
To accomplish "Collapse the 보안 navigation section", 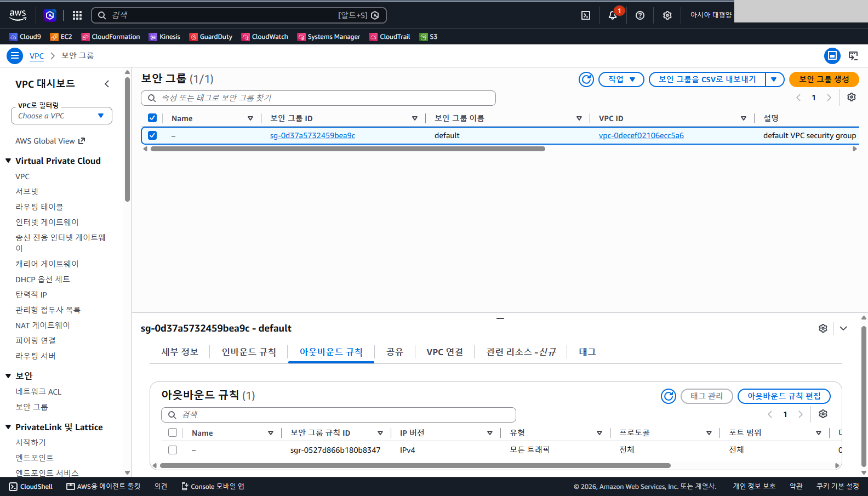I will pyautogui.click(x=8, y=375).
